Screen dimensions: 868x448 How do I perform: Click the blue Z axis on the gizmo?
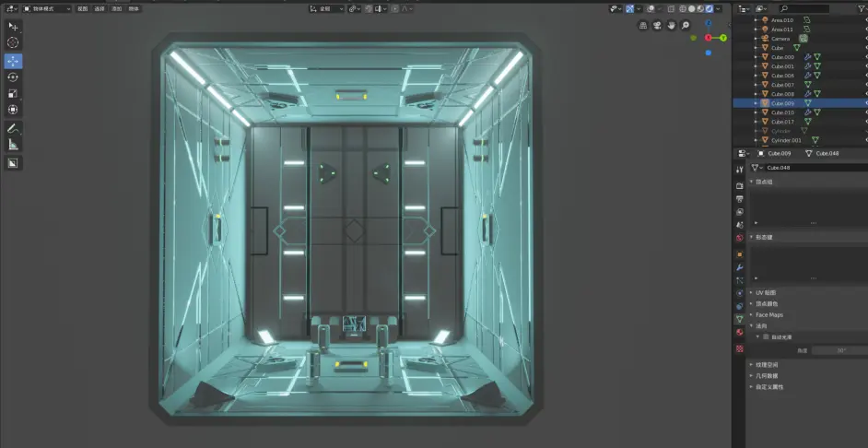pyautogui.click(x=709, y=23)
